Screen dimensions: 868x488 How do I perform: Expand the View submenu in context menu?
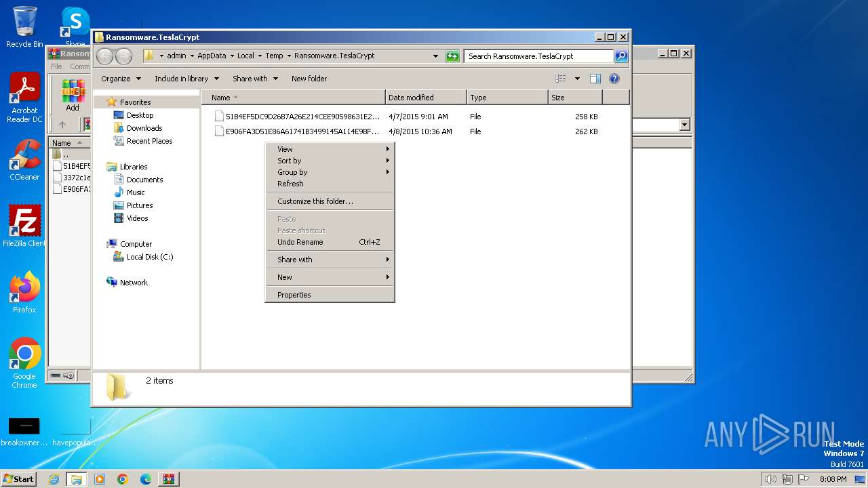click(330, 149)
